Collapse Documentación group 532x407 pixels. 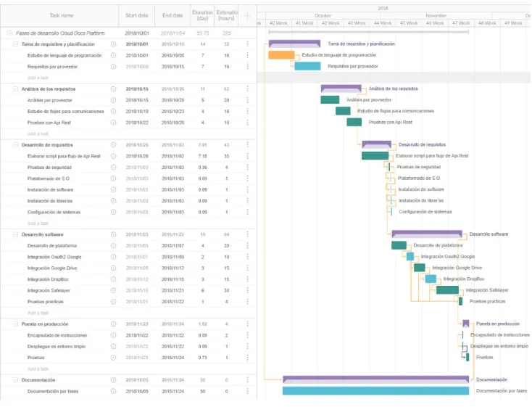coord(15,380)
